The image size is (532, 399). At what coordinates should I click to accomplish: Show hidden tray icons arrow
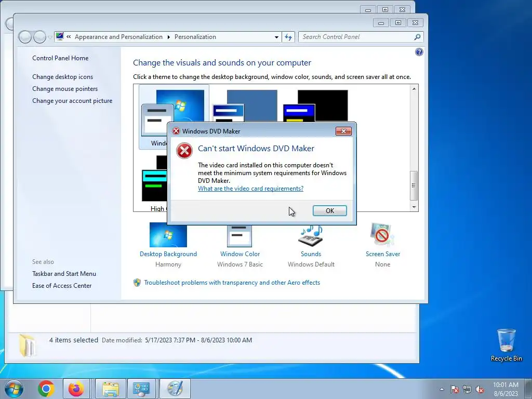coord(442,389)
